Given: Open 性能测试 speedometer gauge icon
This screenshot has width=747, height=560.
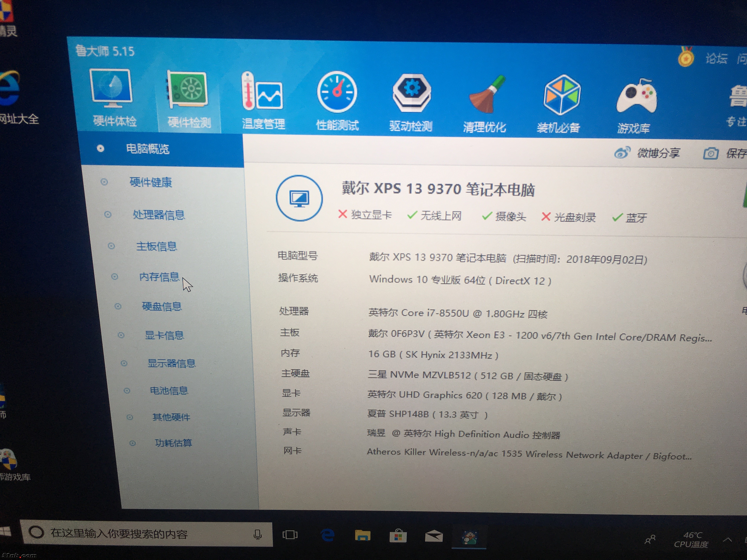Looking at the screenshot, I should (337, 92).
